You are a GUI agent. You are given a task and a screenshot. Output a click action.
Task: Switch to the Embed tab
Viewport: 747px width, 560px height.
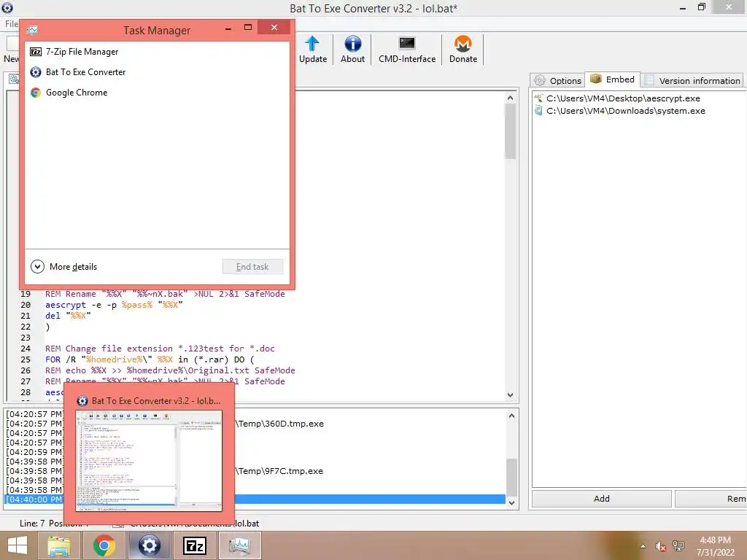[612, 79]
